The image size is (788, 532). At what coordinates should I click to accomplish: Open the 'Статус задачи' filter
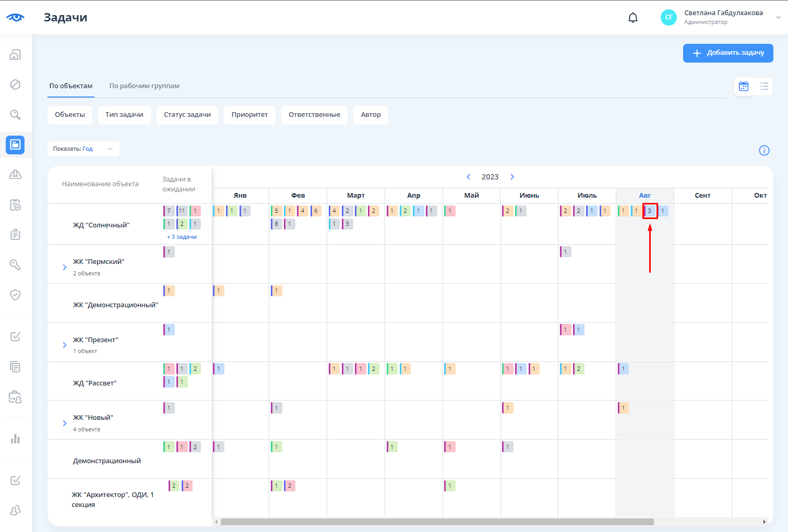click(x=187, y=115)
